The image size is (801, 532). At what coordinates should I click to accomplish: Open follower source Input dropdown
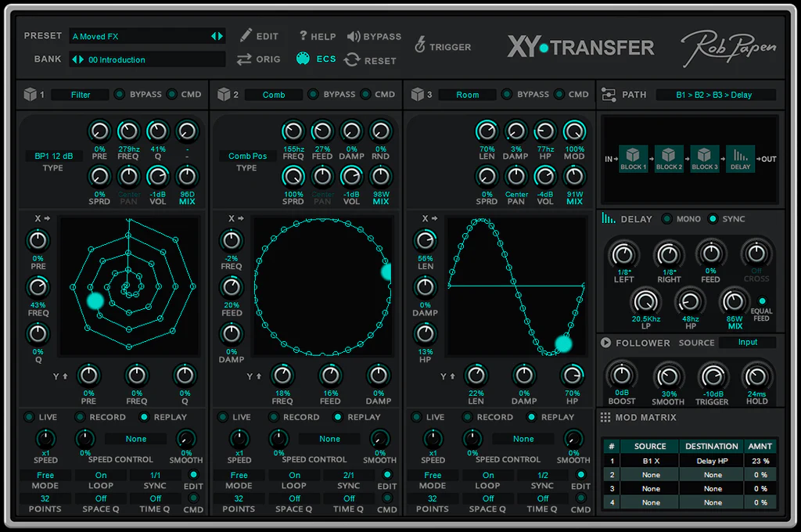(747, 343)
